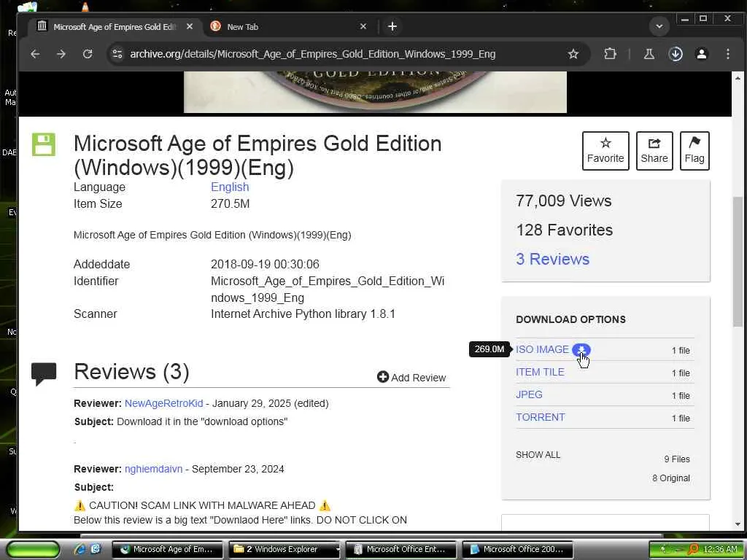The image size is (747, 560).
Task: Close the Microsoft Age of Empires tab
Action: pyautogui.click(x=190, y=27)
